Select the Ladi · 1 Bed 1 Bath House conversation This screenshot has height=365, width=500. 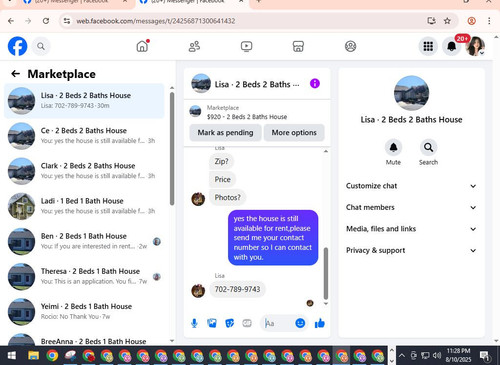point(84,206)
